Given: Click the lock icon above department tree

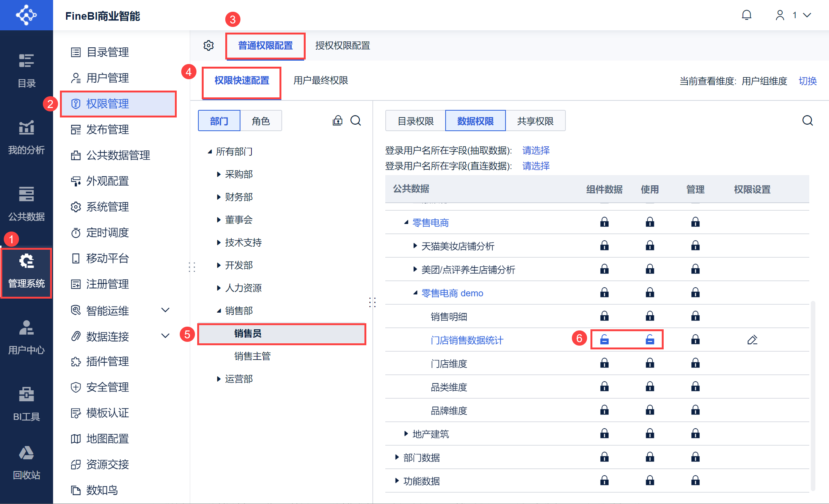Looking at the screenshot, I should (x=337, y=121).
